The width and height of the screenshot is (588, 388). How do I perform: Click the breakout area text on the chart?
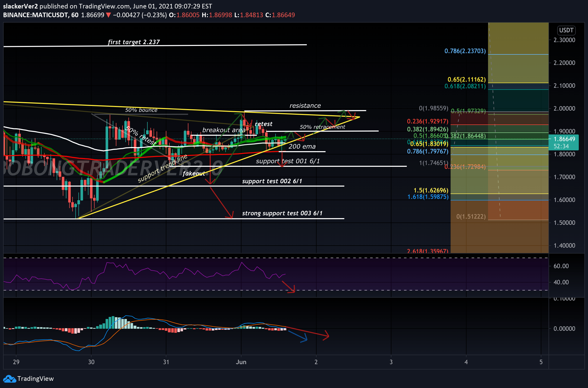pos(224,130)
